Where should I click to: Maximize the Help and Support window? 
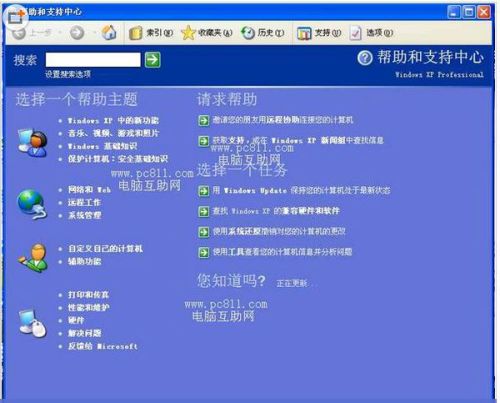(468, 12)
